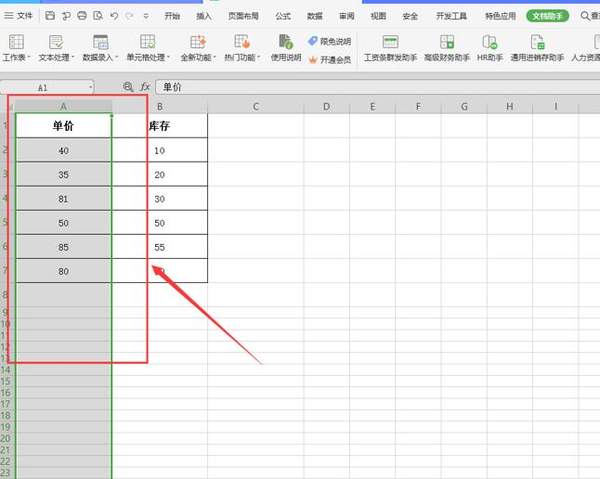This screenshot has height=479, width=600.
Task: Select column E header
Action: (372, 107)
